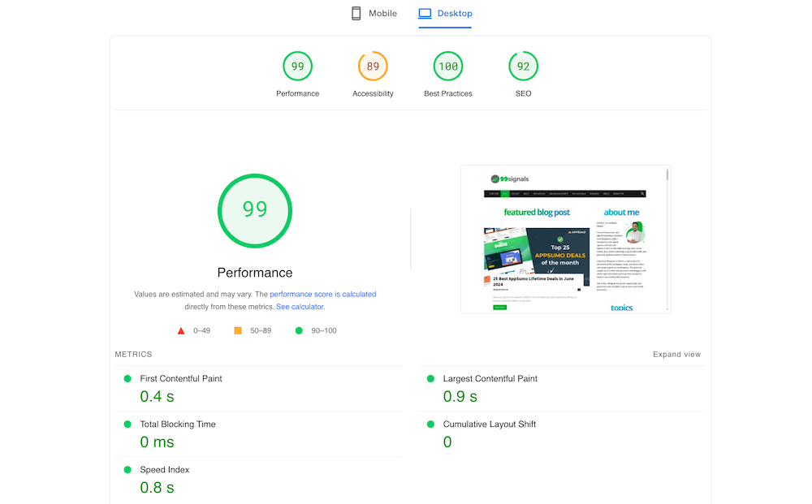Select the Desktop tab
This screenshot has width=812, height=504.
tap(445, 14)
